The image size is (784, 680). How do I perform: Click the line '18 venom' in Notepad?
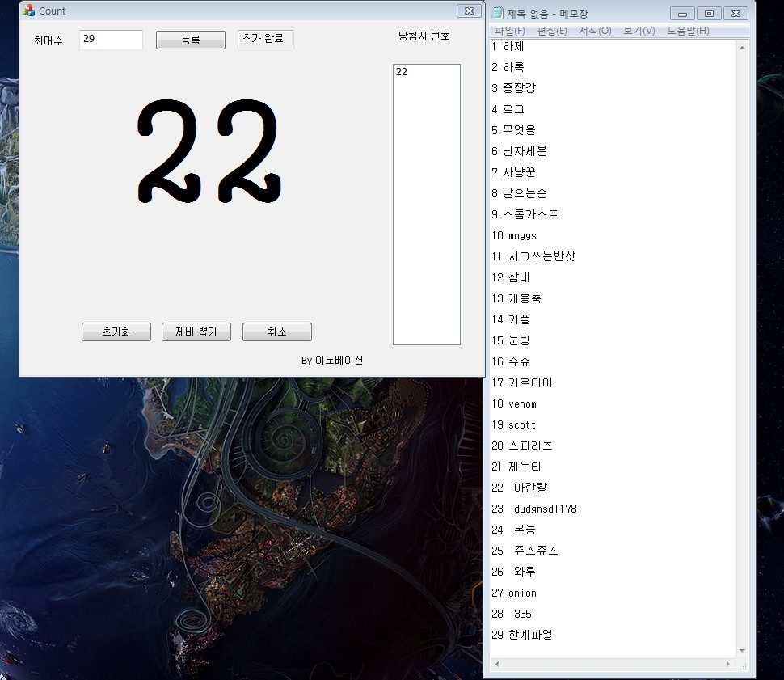coord(514,403)
